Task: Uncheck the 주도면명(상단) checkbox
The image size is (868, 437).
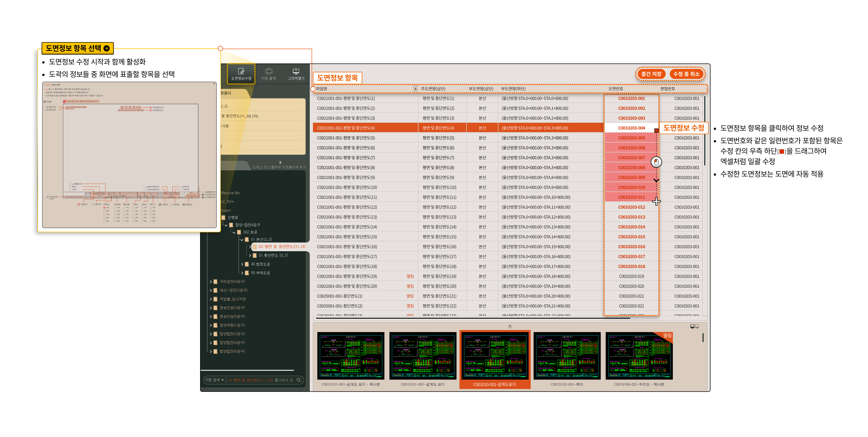Action: click(151, 108)
